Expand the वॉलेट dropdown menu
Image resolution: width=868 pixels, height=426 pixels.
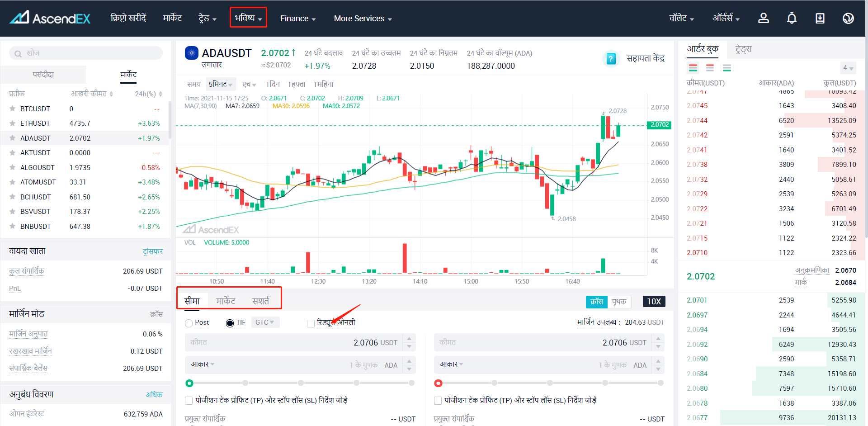point(682,18)
